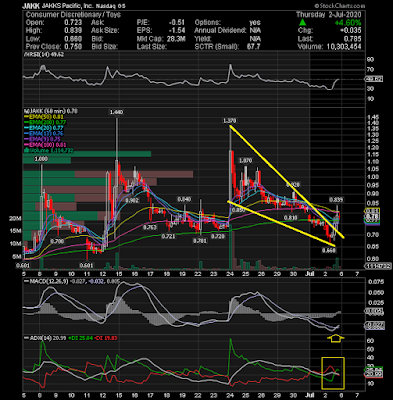Click the 'Thursday 2-Jul-2020' date text
The height and width of the screenshot is (400, 393).
click(x=329, y=15)
